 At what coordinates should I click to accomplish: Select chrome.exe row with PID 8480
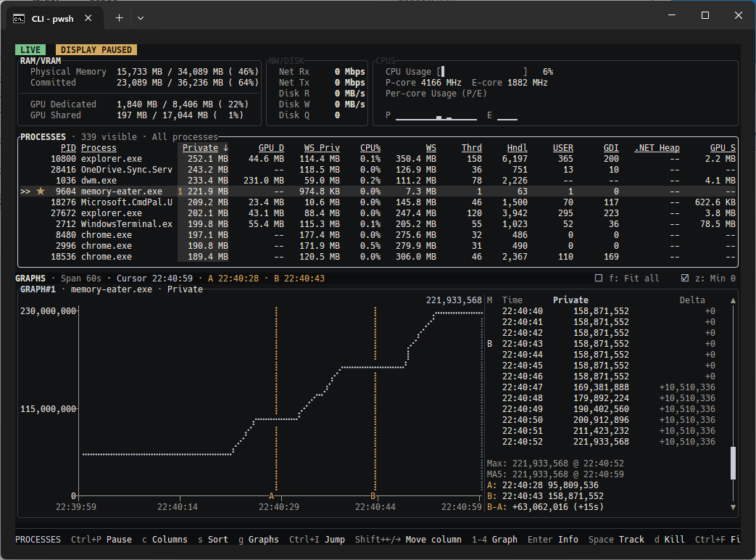pyautogui.click(x=378, y=235)
